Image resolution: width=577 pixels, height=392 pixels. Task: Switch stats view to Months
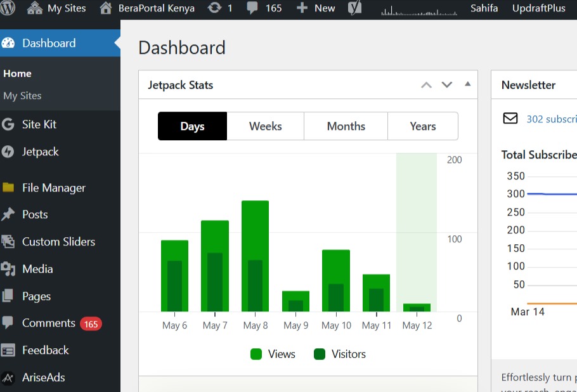click(346, 126)
